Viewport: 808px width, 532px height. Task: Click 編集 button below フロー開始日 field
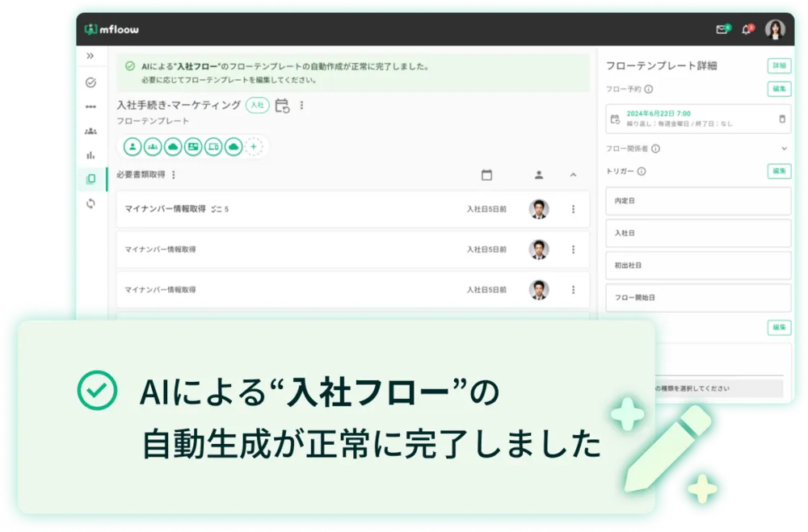[x=779, y=327]
